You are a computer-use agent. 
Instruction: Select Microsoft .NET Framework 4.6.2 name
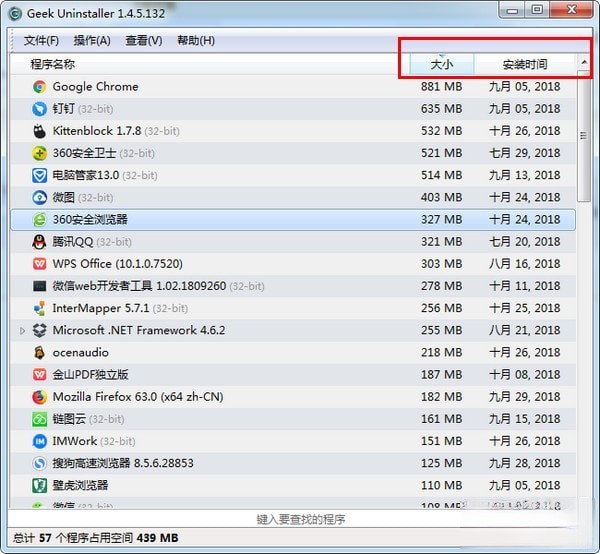[139, 331]
